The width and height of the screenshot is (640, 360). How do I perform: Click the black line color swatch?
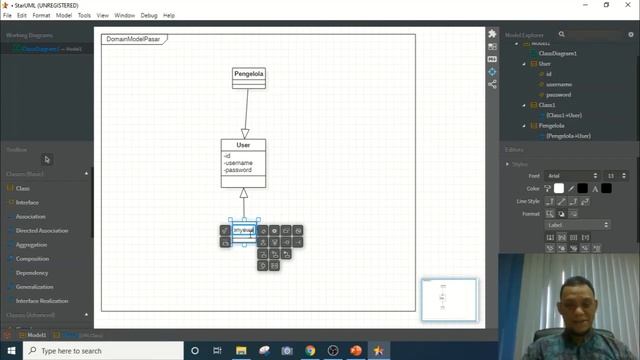(582, 188)
